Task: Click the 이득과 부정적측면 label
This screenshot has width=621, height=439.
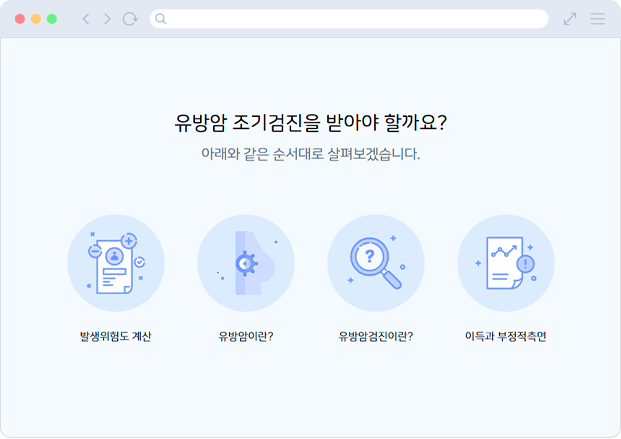Action: click(x=506, y=336)
